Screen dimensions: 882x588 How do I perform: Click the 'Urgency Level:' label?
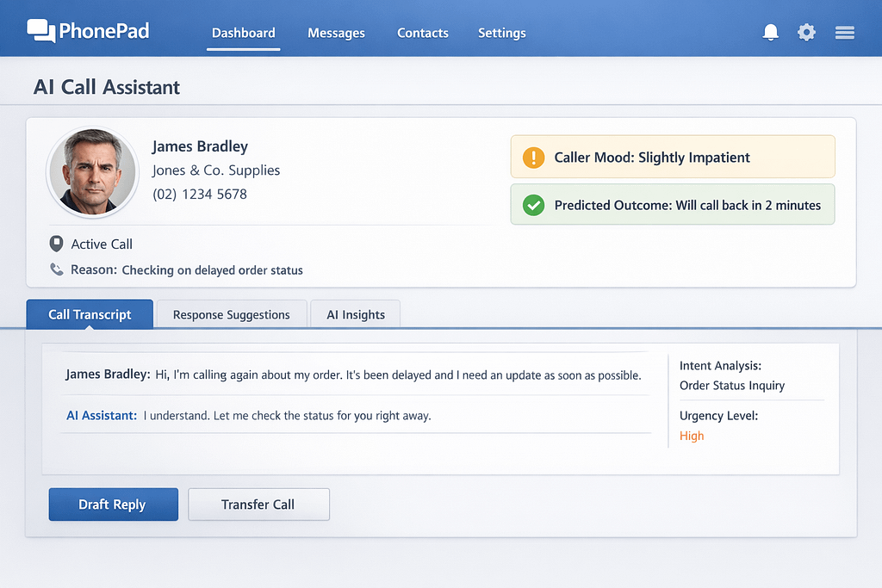[719, 416]
